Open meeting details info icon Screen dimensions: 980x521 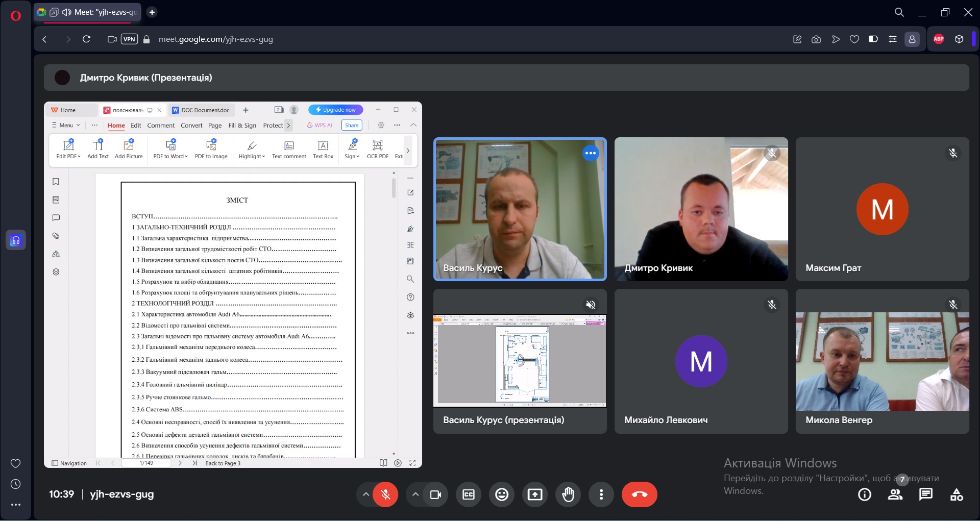(865, 494)
